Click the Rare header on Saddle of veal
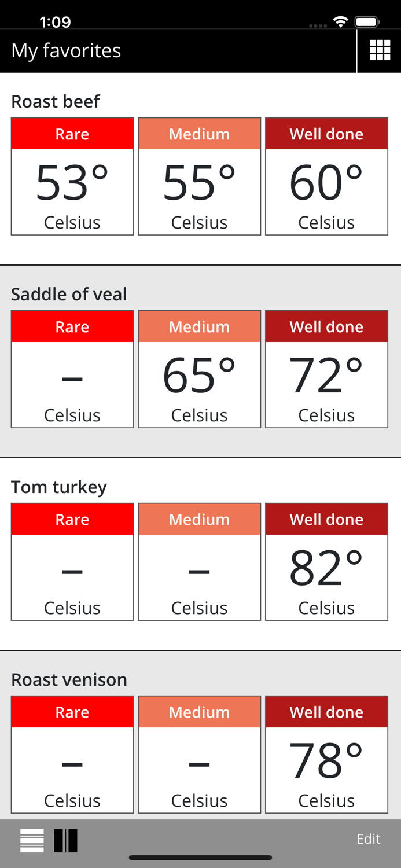Screen dimensions: 401x868 point(72,326)
